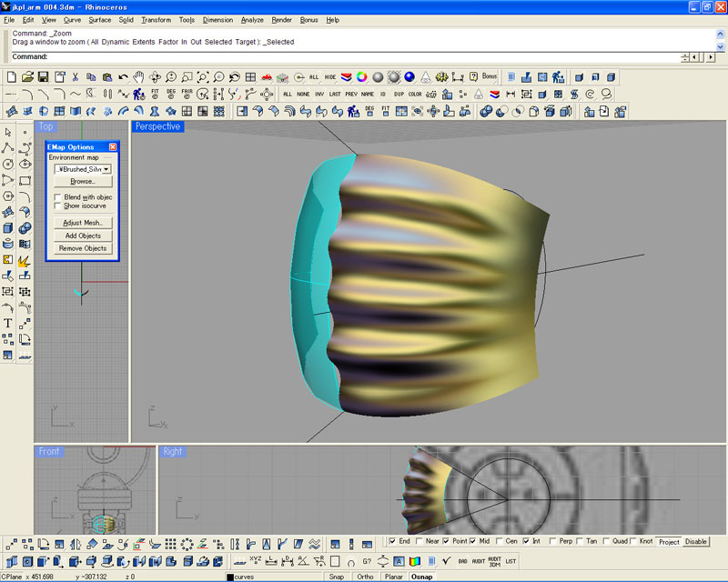Toggle Osnap in the status bar
The height and width of the screenshot is (582, 728).
[422, 577]
